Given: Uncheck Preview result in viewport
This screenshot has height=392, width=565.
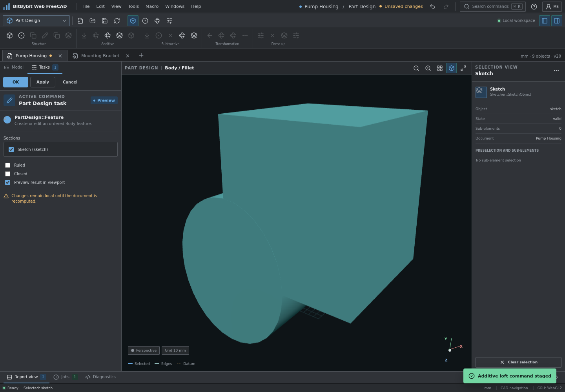Looking at the screenshot, I should [7, 183].
